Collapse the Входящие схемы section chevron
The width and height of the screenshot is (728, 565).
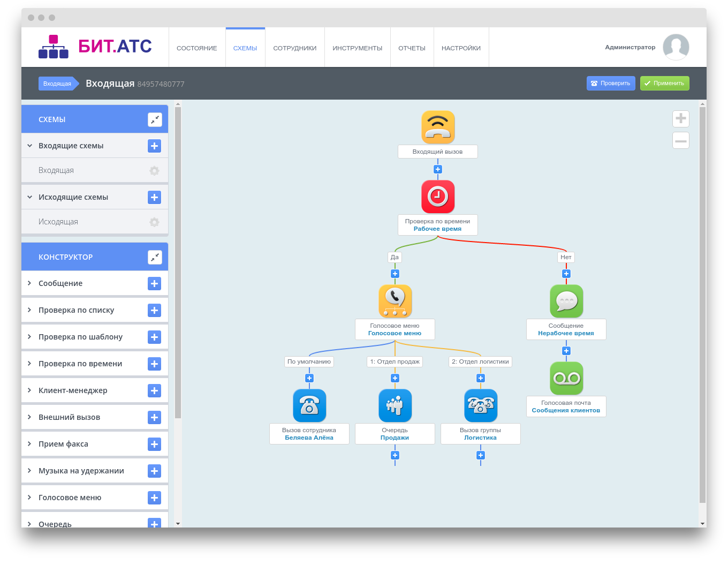[30, 146]
